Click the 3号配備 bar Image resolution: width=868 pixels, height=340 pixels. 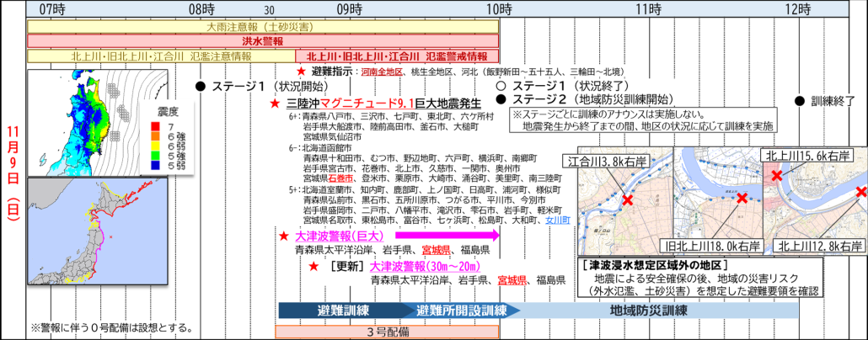pos(388,331)
